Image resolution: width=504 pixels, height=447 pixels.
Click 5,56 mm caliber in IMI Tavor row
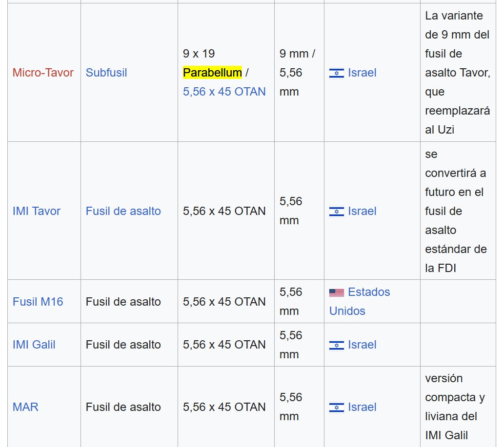(x=291, y=211)
